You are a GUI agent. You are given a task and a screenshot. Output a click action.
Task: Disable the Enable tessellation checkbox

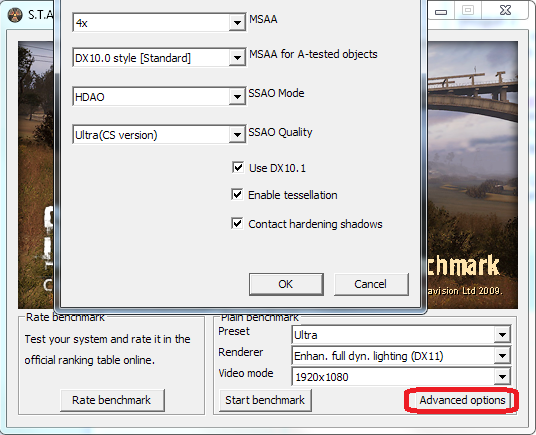point(238,194)
